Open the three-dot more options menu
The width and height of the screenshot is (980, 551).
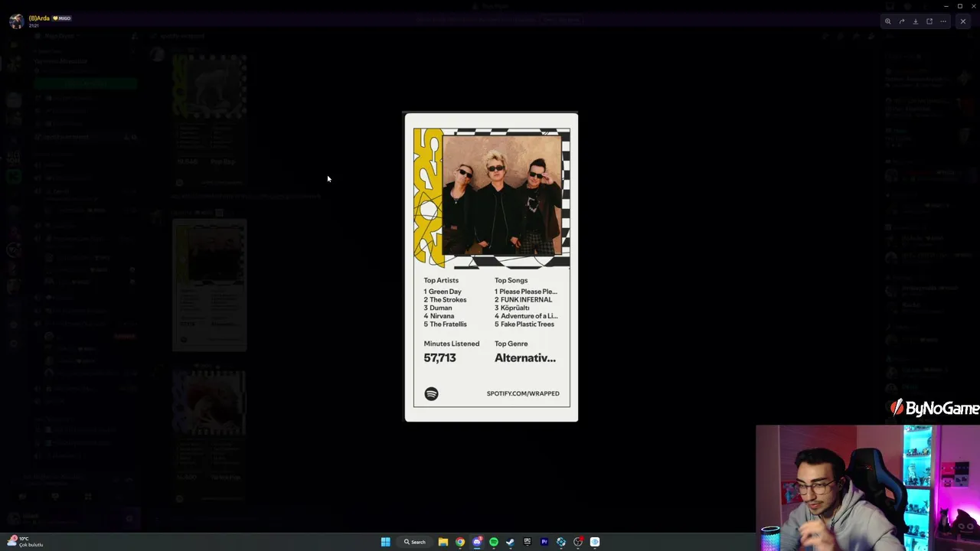click(943, 21)
